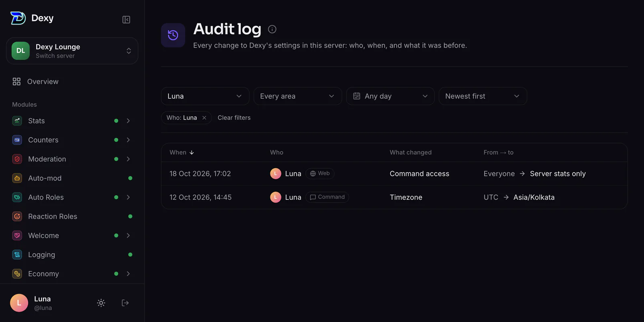Click Clear filters
The image size is (644, 322).
234,118
